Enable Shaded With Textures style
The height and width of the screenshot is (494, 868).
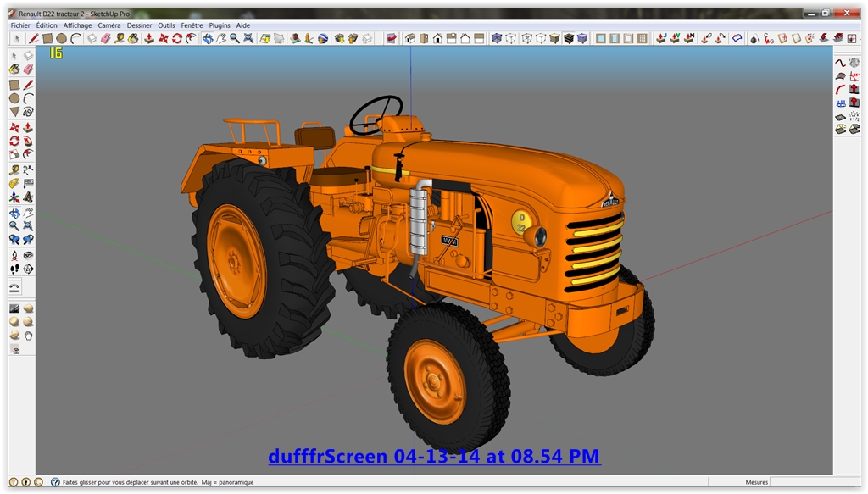(569, 38)
